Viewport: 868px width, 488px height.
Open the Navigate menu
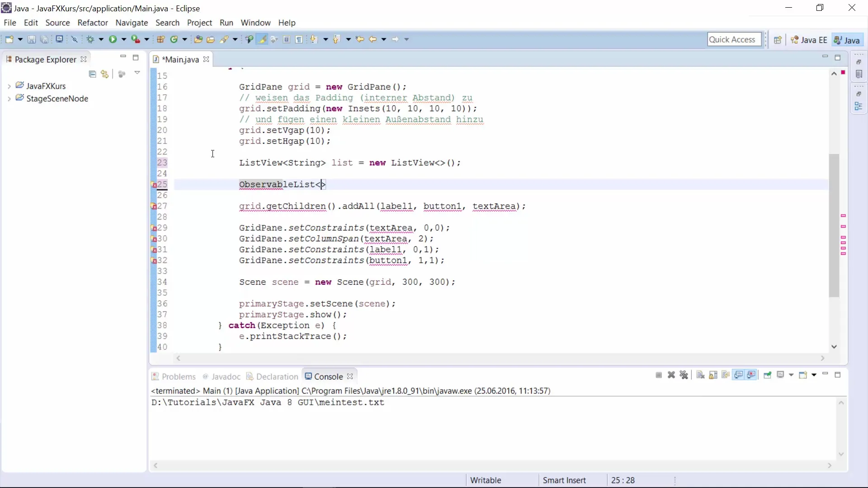click(132, 23)
